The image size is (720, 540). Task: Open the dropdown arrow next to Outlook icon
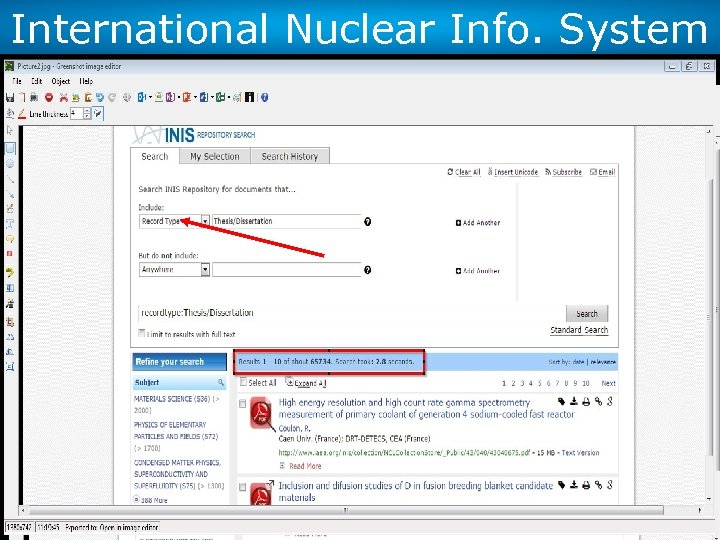(150, 97)
